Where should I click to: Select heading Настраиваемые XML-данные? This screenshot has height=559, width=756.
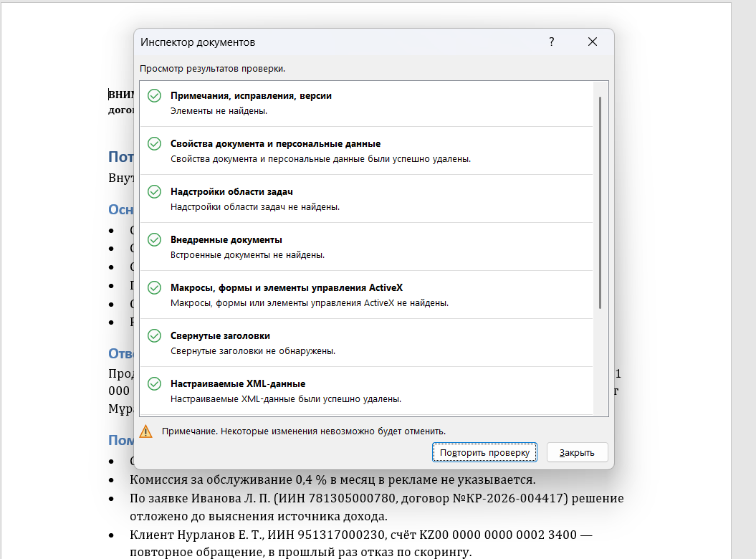[238, 383]
